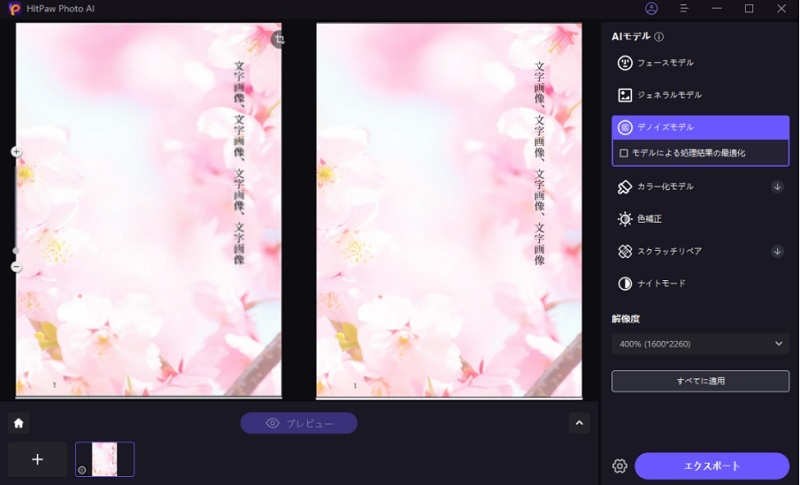The image size is (800, 485).
Task: Click the thumbnail status circle icon
Action: point(82,470)
